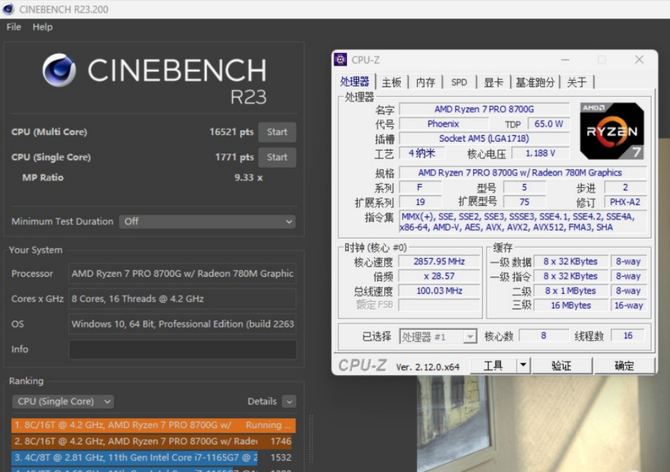Click the PHX-A2 revision value

pyautogui.click(x=625, y=202)
